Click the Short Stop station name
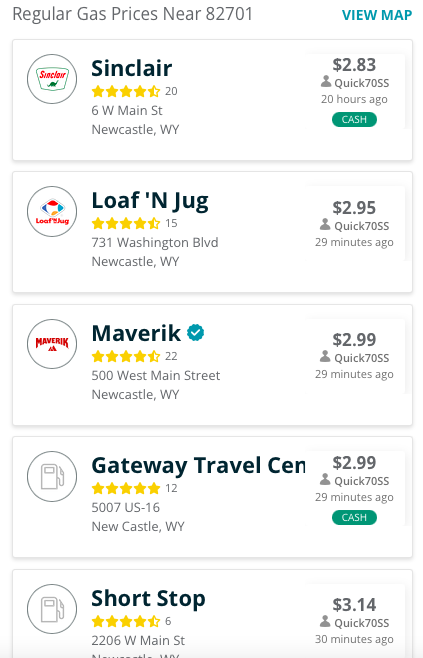423x658 pixels. [x=149, y=598]
